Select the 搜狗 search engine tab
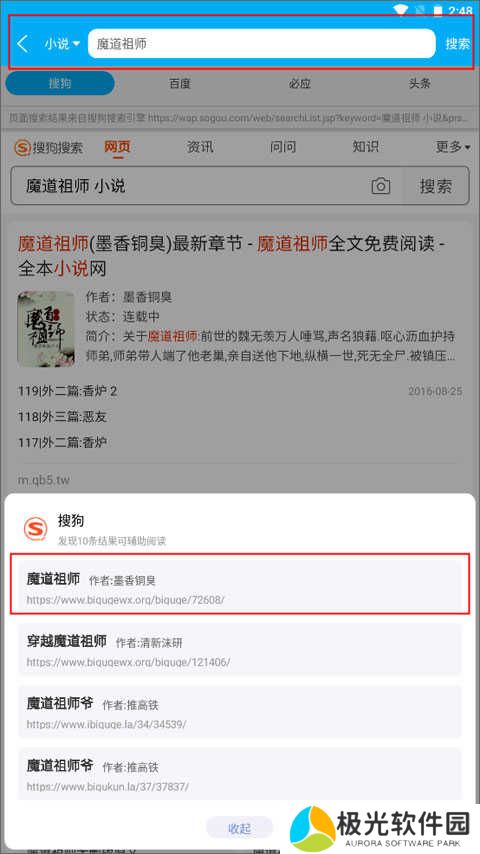Viewport: 480px width, 854px height. 60,83
